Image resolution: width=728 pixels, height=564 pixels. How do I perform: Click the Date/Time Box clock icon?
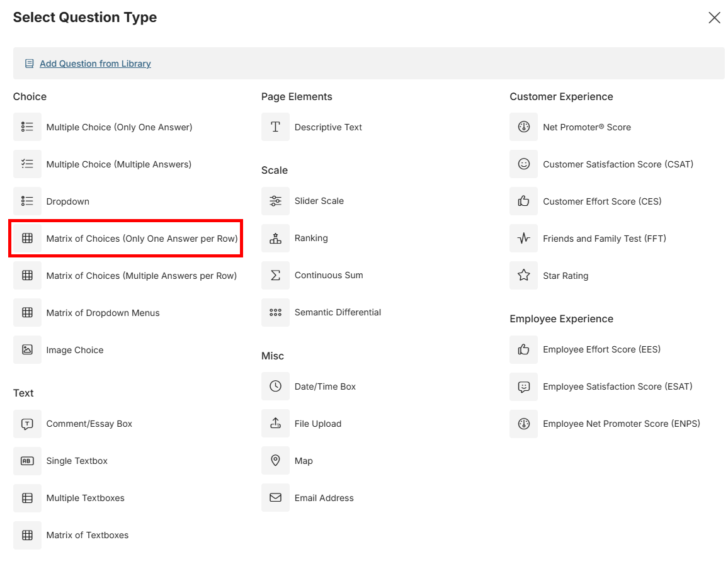coord(275,386)
